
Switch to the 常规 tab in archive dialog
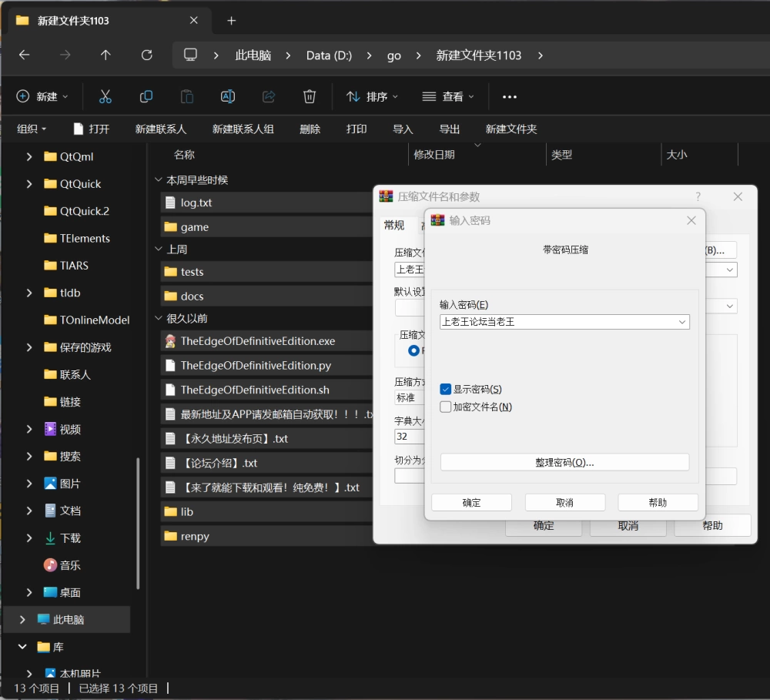pos(394,226)
